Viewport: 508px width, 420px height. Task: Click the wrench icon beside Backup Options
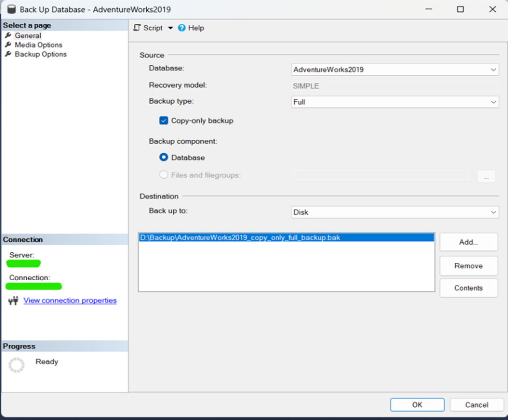click(x=8, y=54)
